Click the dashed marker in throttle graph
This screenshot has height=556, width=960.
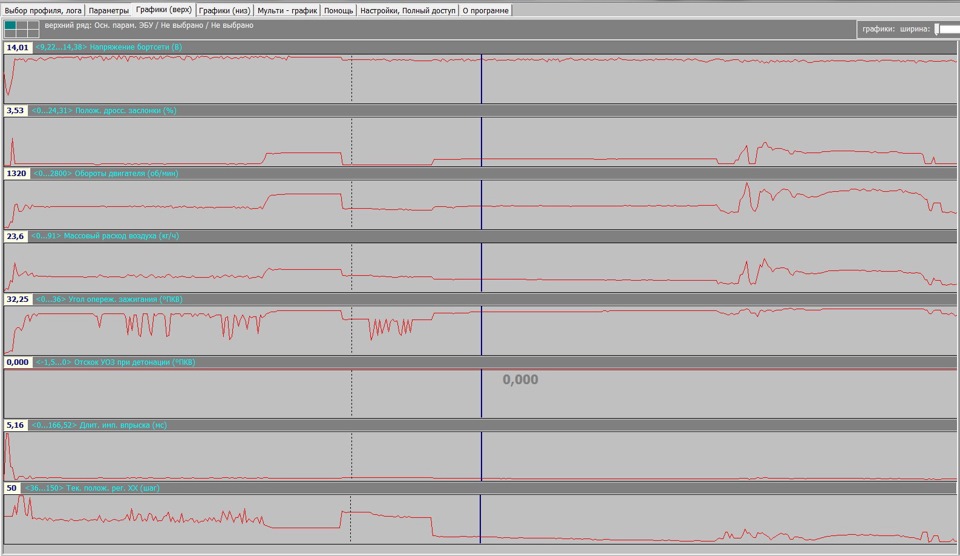click(x=351, y=141)
